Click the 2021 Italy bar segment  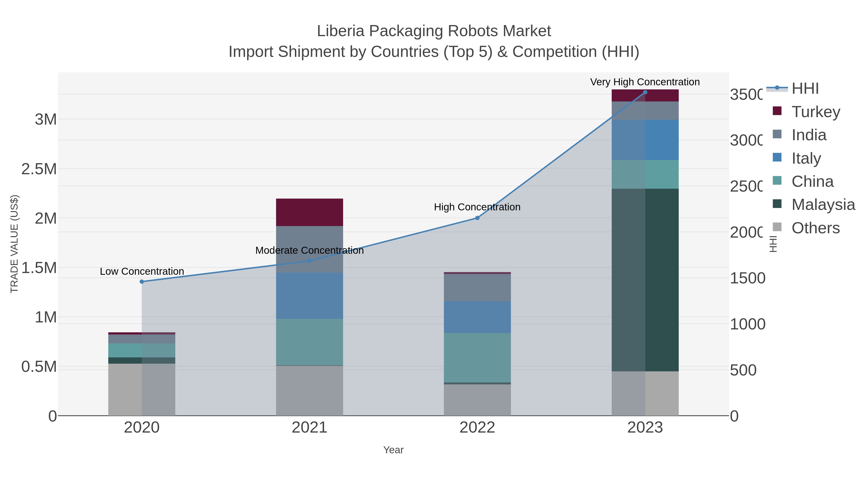tap(310, 296)
